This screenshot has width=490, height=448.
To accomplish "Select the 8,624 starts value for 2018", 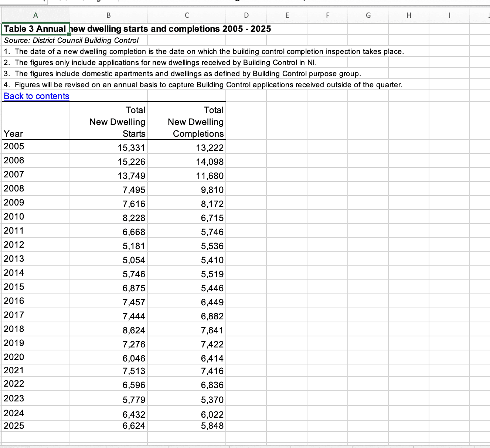I will (x=108, y=329).
